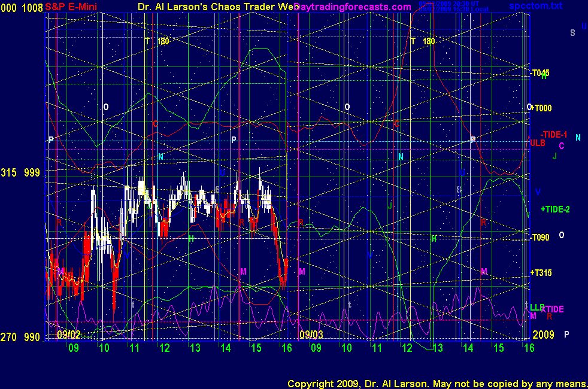Click the white "P" letter right of 2009
Viewport: 588px width, 389px height.
tap(566, 335)
